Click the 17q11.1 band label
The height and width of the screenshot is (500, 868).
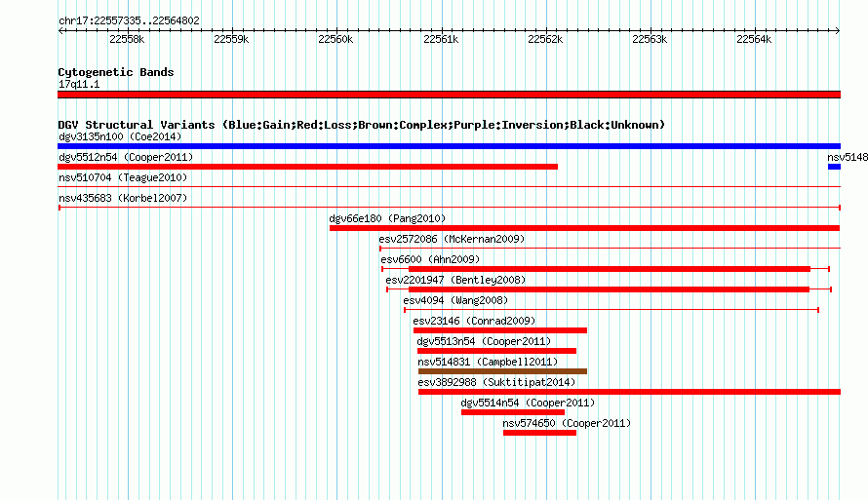pos(79,84)
